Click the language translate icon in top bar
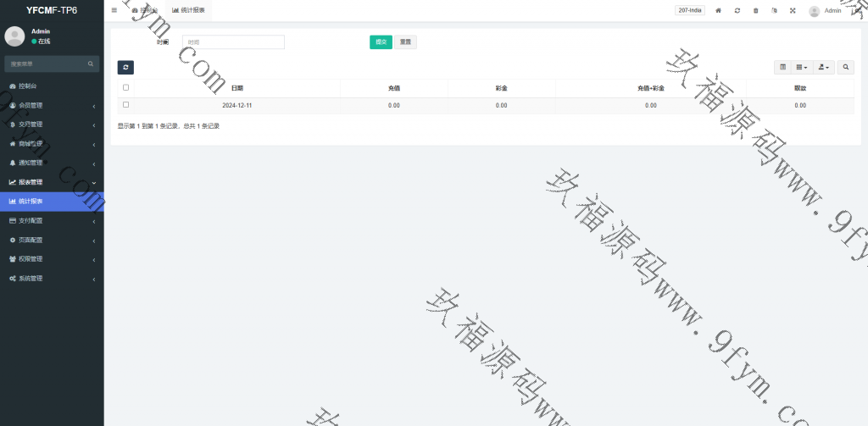This screenshot has height=426, width=868. click(x=774, y=11)
